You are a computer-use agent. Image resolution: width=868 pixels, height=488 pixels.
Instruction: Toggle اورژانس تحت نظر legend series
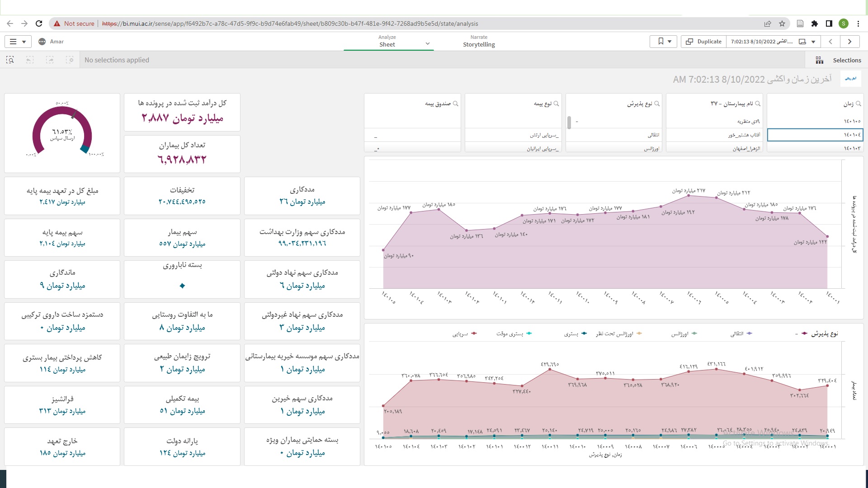pos(618,334)
